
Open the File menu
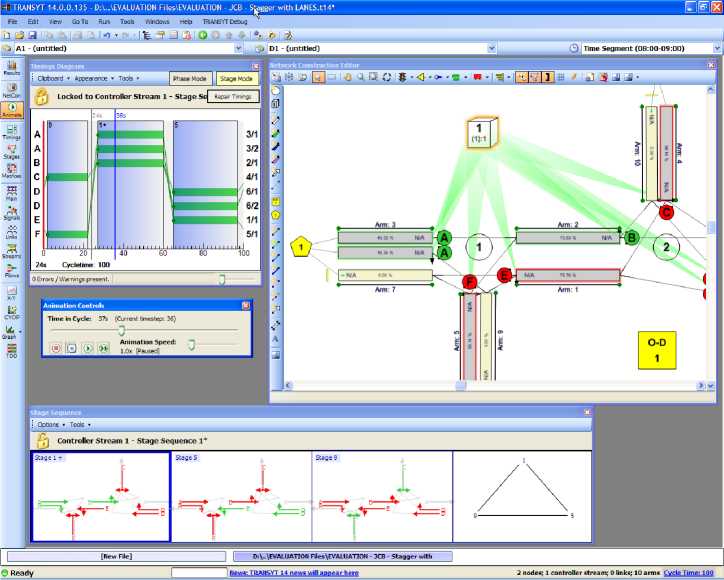point(12,22)
